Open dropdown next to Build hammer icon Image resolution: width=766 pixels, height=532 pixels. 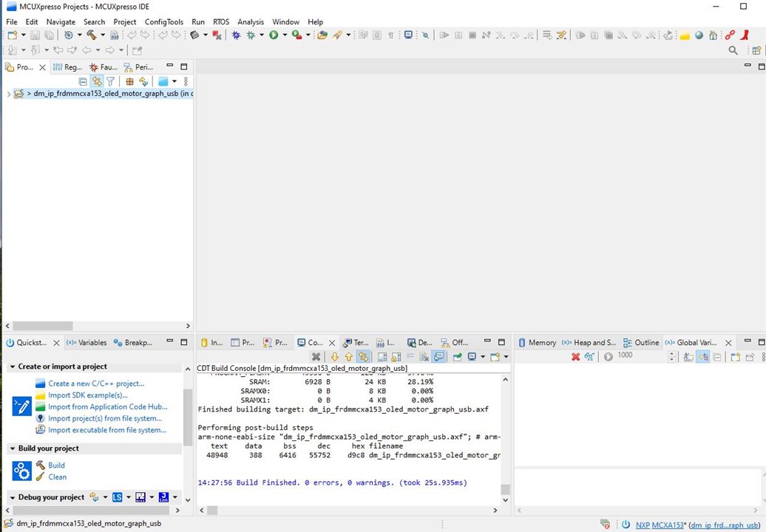103,35
